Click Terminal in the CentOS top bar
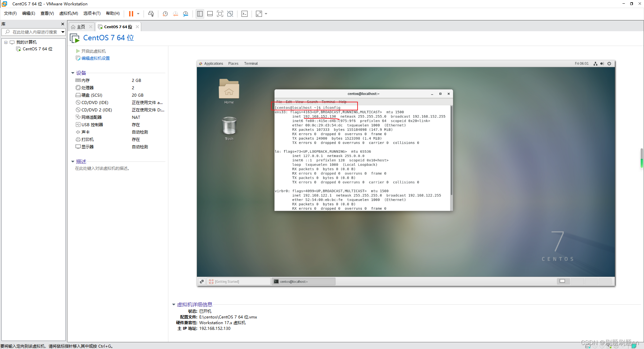Screen dimensions: 644x349 click(x=251, y=63)
